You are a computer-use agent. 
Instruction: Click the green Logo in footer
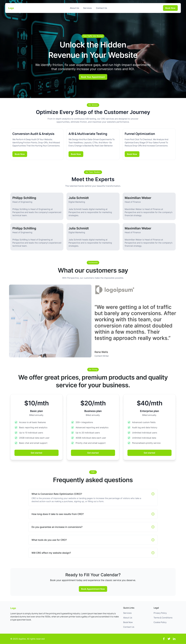coord(13,608)
